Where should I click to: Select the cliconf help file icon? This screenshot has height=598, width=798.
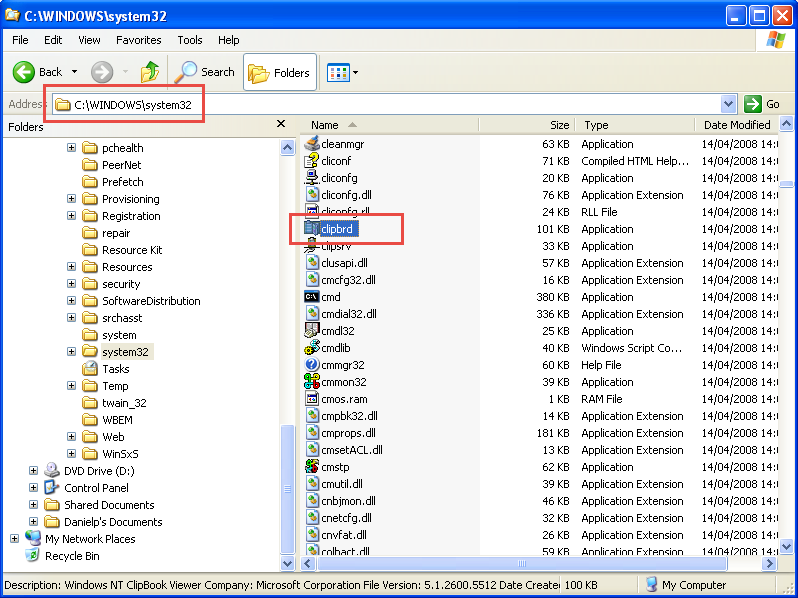(311, 161)
